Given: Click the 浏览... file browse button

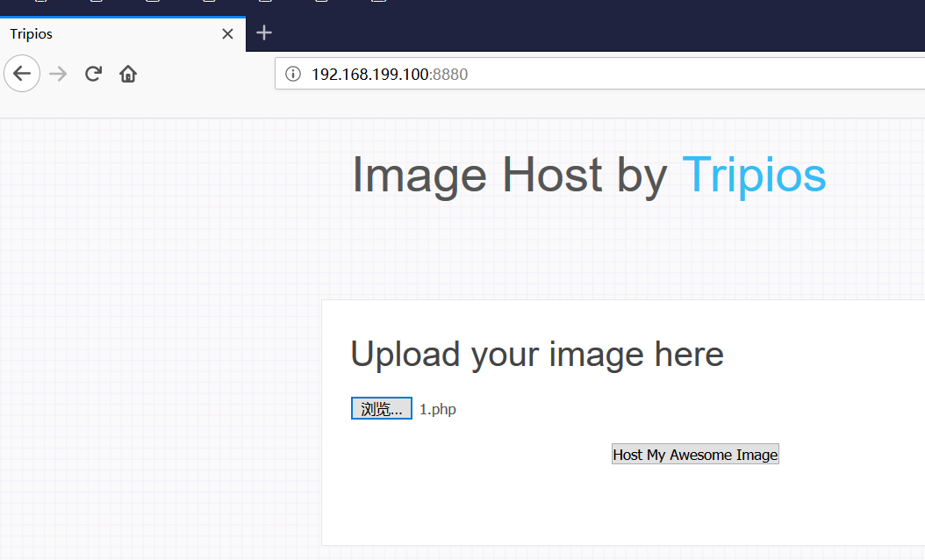Looking at the screenshot, I should tap(382, 408).
